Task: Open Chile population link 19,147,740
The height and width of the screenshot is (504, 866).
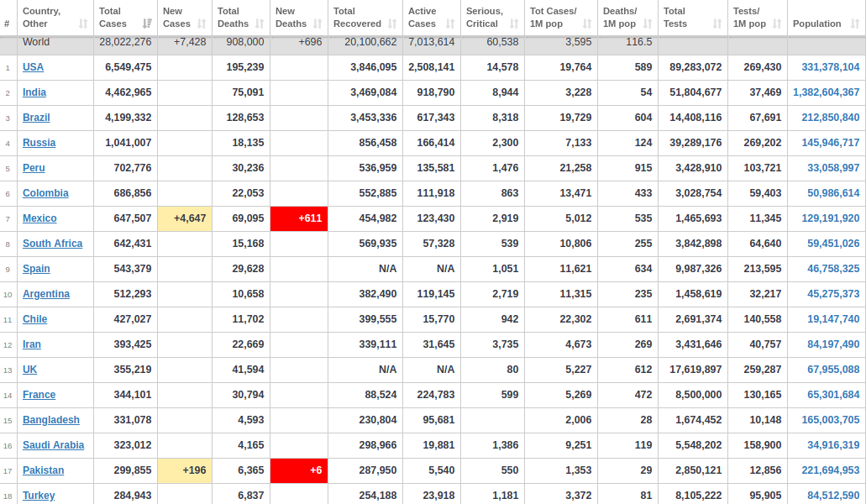Action: coord(833,320)
